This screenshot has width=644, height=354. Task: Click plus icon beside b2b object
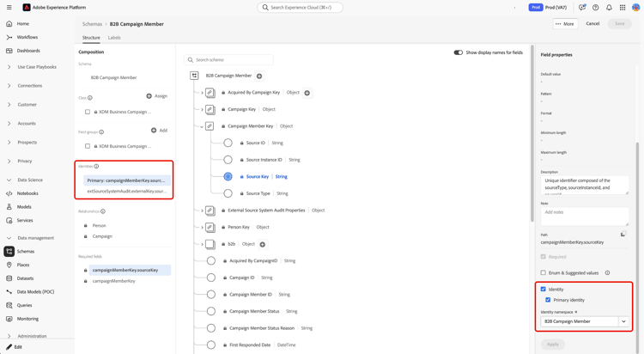[263, 244]
